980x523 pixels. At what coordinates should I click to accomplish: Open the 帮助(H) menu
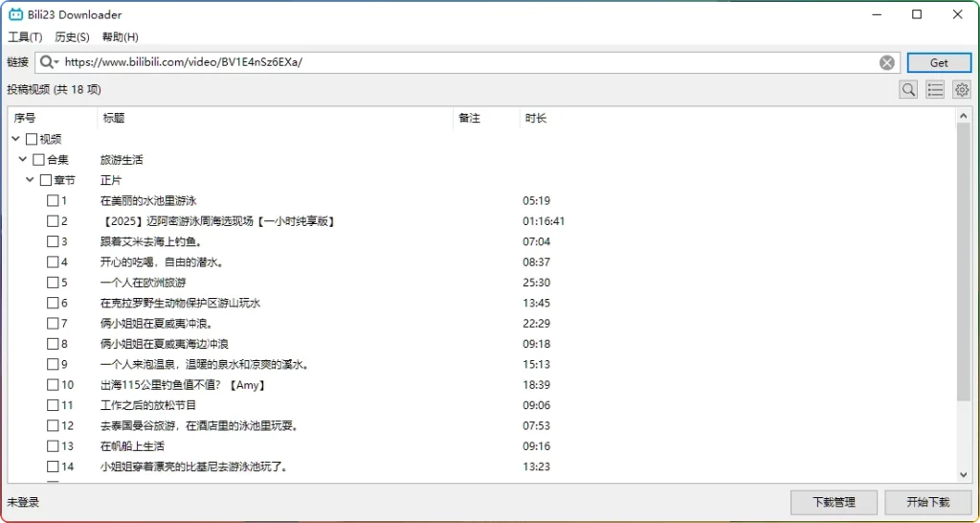coord(121,37)
